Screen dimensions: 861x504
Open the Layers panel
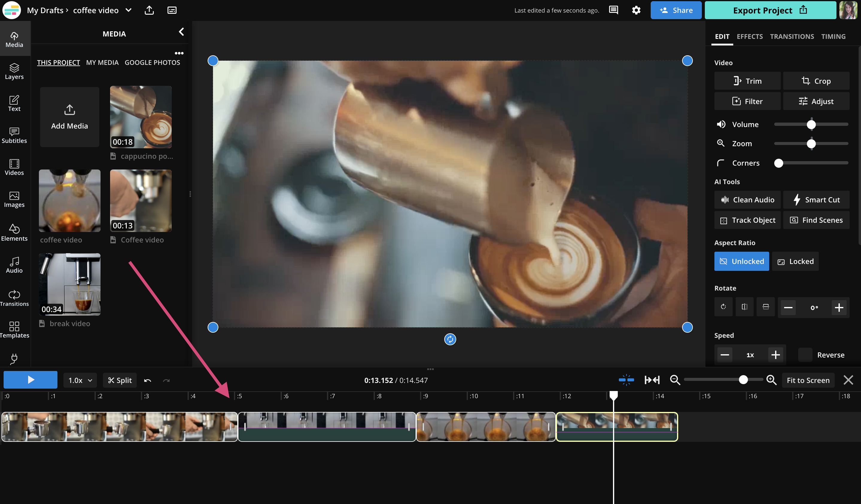coord(14,71)
